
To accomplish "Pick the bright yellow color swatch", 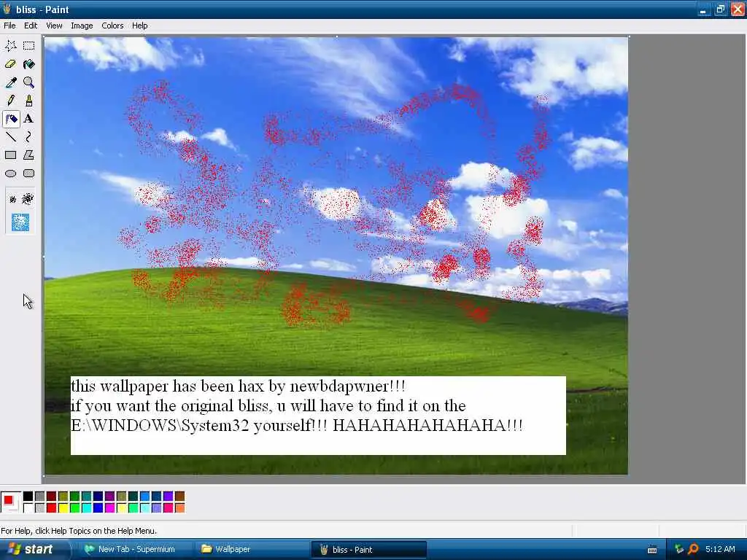I will point(63,508).
